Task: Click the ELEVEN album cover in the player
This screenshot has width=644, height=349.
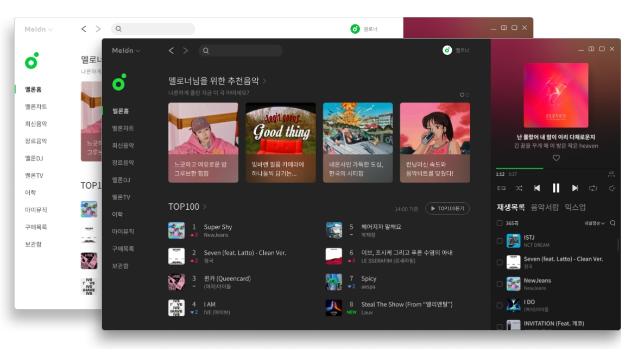Action: [x=555, y=95]
